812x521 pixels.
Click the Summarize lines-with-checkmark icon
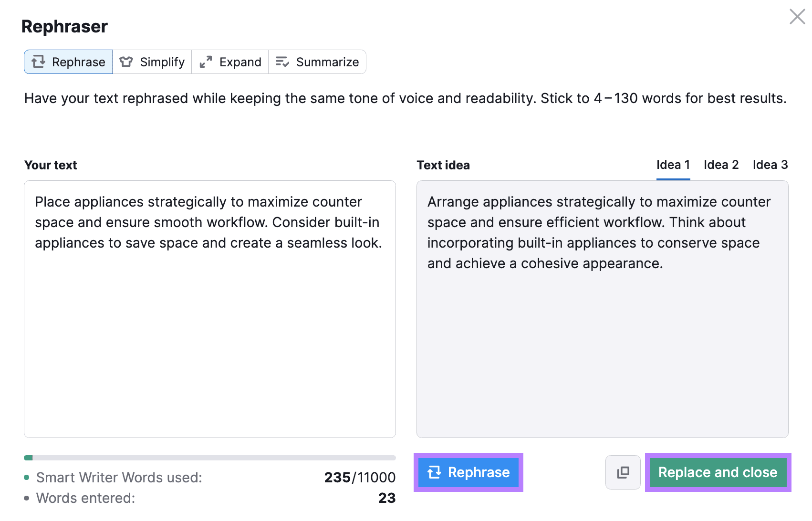(x=282, y=62)
